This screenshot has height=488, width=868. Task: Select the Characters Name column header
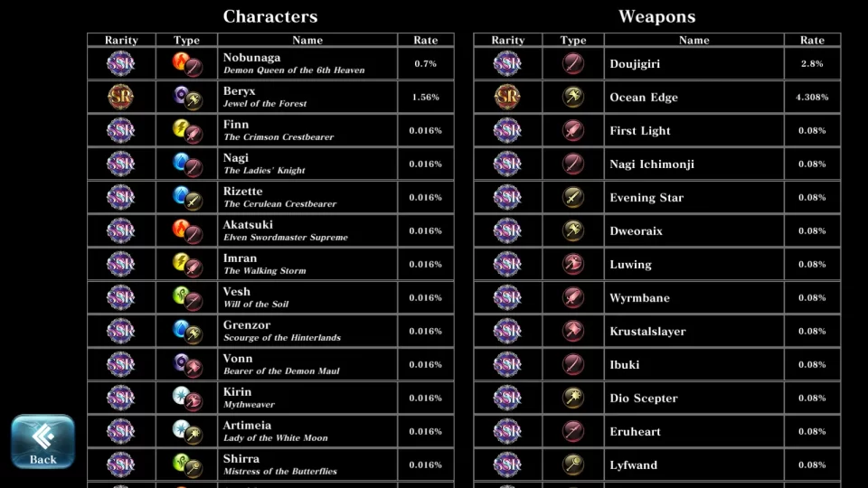[x=307, y=40]
